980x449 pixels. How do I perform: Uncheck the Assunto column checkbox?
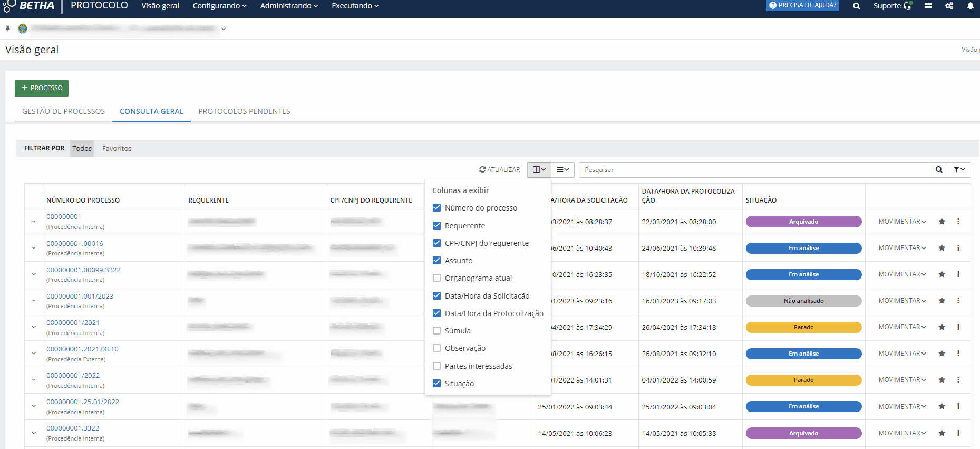pyautogui.click(x=436, y=261)
